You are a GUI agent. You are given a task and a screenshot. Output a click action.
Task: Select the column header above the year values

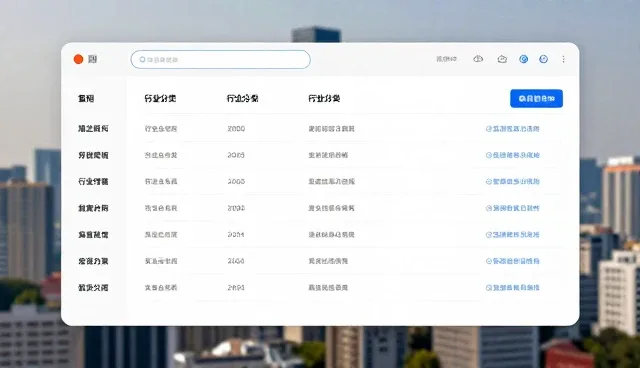point(242,98)
